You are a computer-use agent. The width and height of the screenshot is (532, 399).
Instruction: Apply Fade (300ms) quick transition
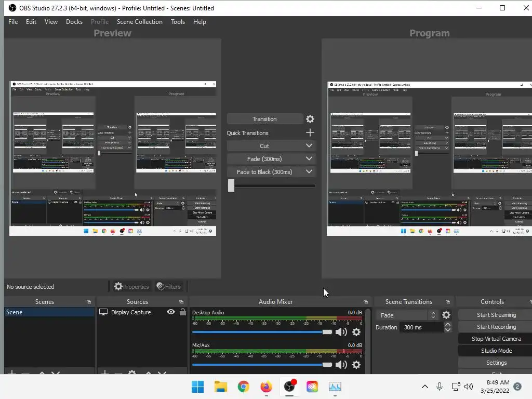coord(264,159)
